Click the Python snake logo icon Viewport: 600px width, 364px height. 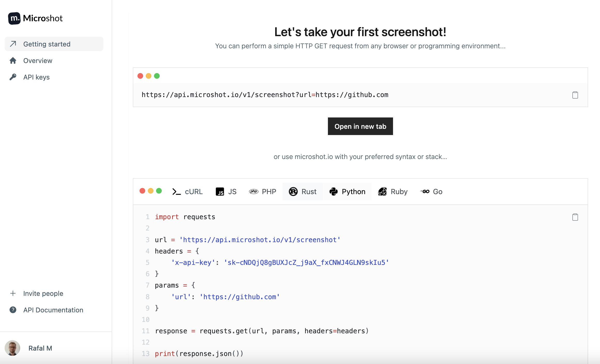coord(334,192)
